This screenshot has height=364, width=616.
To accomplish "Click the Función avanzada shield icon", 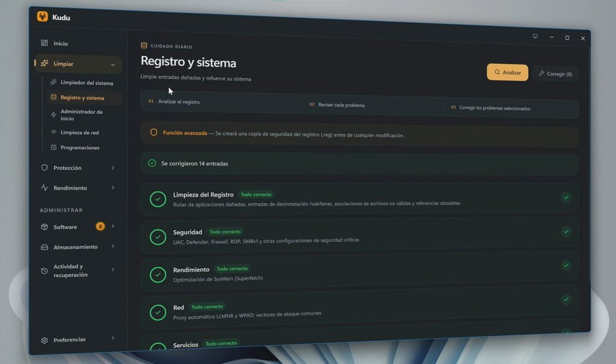I will [x=153, y=132].
